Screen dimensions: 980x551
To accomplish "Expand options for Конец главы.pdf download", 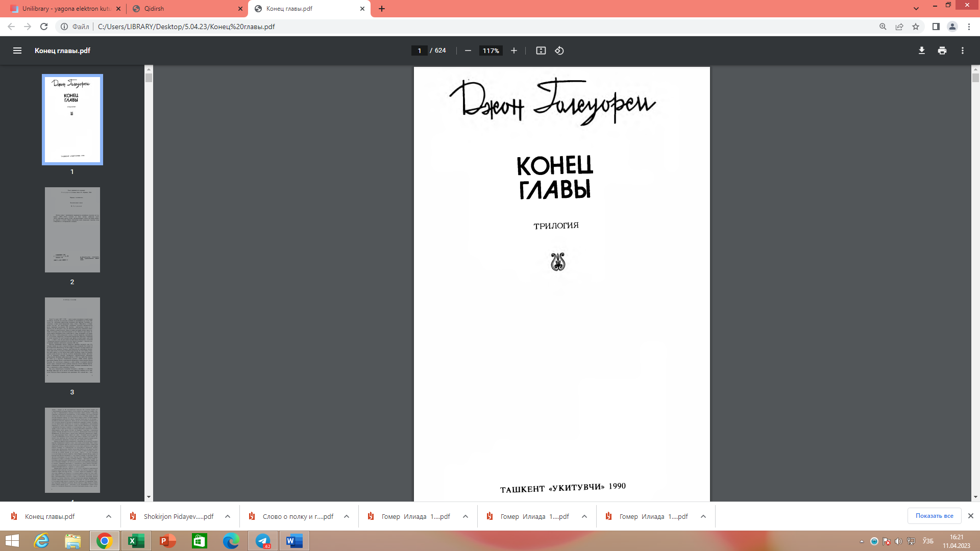I will [x=109, y=516].
